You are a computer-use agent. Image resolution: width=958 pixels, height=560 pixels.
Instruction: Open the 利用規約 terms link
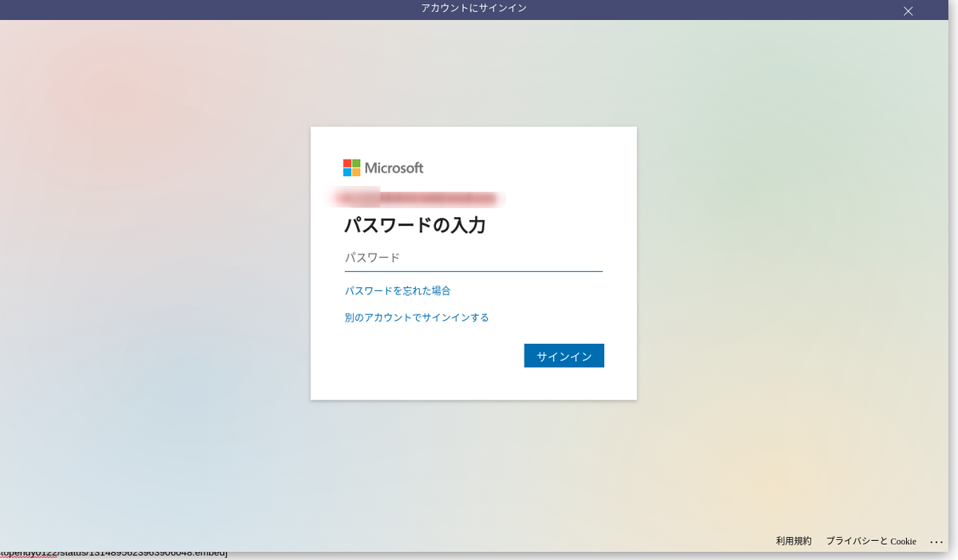pos(794,541)
